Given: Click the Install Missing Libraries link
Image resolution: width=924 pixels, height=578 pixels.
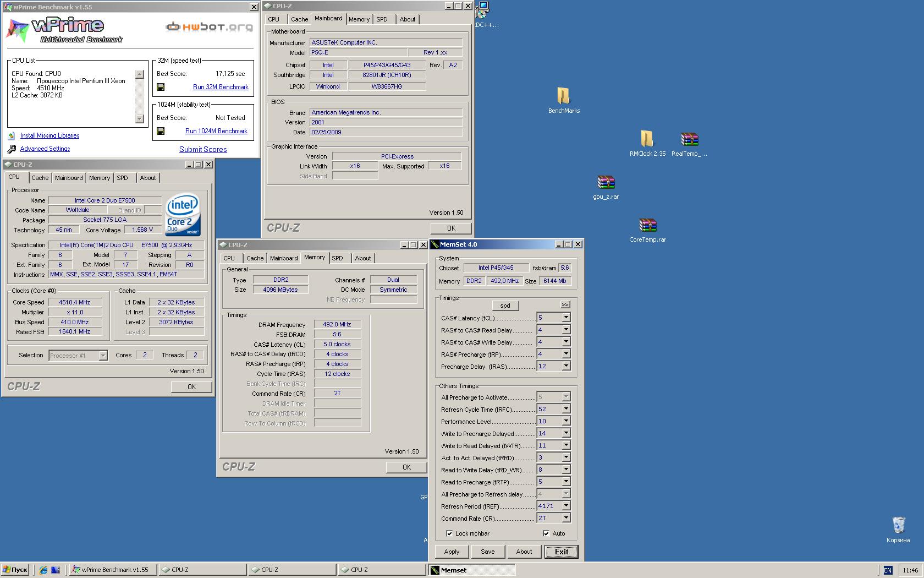Looking at the screenshot, I should (50, 135).
